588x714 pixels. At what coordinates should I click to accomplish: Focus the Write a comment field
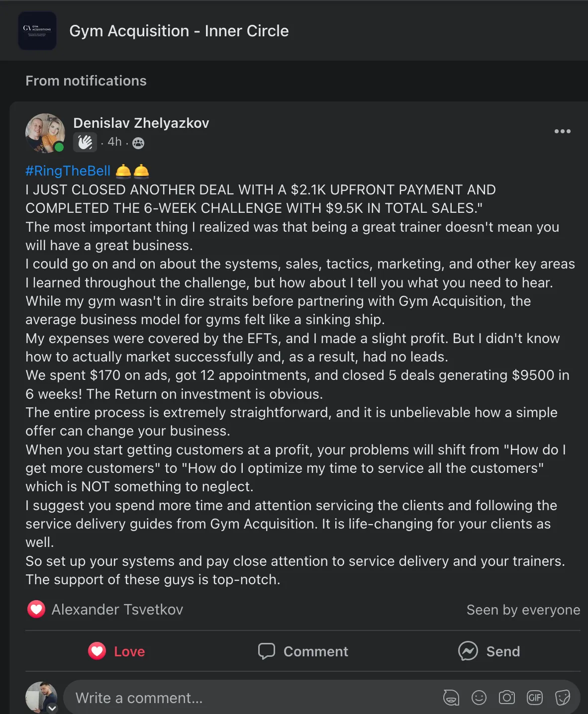pyautogui.click(x=249, y=698)
